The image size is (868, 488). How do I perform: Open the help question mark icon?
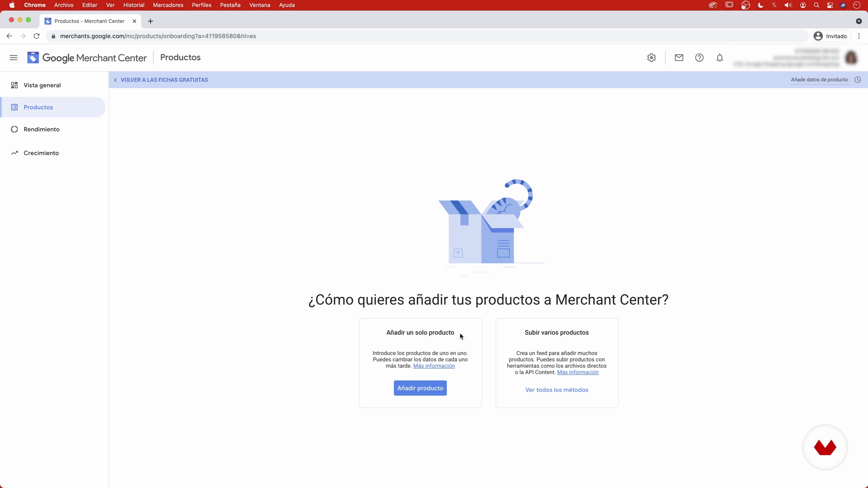click(x=699, y=58)
